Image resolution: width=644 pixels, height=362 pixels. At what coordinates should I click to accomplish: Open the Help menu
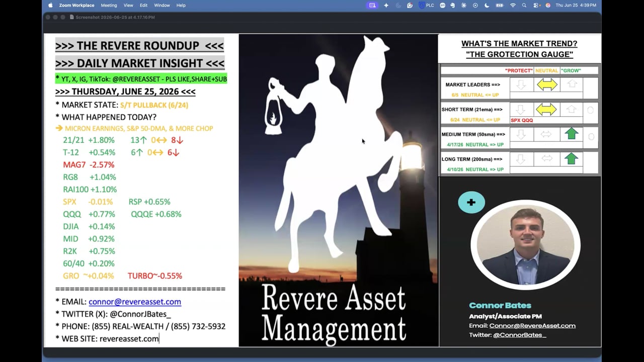point(181,5)
